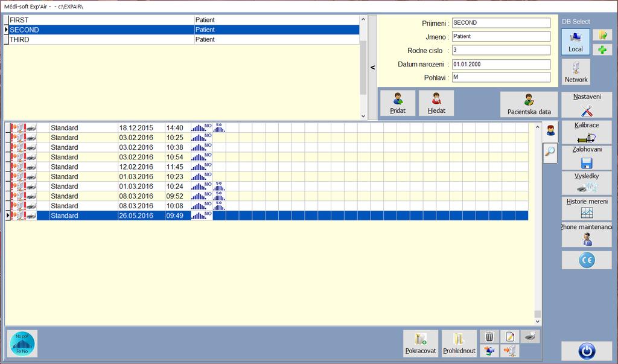Click the Datum narozeni input field
This screenshot has height=364, width=618.
[x=501, y=64]
